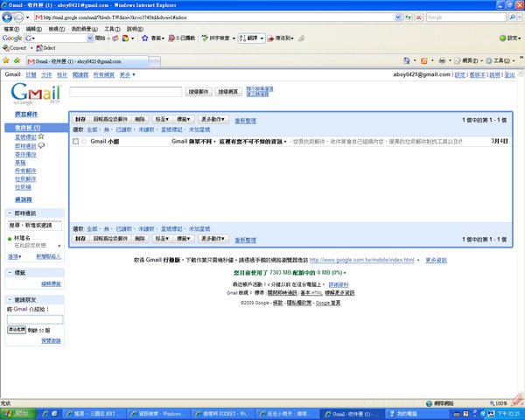This screenshot has height=420, width=525.
Task: Click the top 封存 archive button
Action: [80, 119]
